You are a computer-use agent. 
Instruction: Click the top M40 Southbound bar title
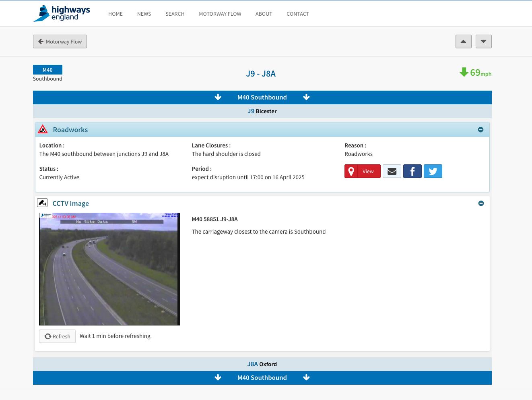(x=262, y=97)
